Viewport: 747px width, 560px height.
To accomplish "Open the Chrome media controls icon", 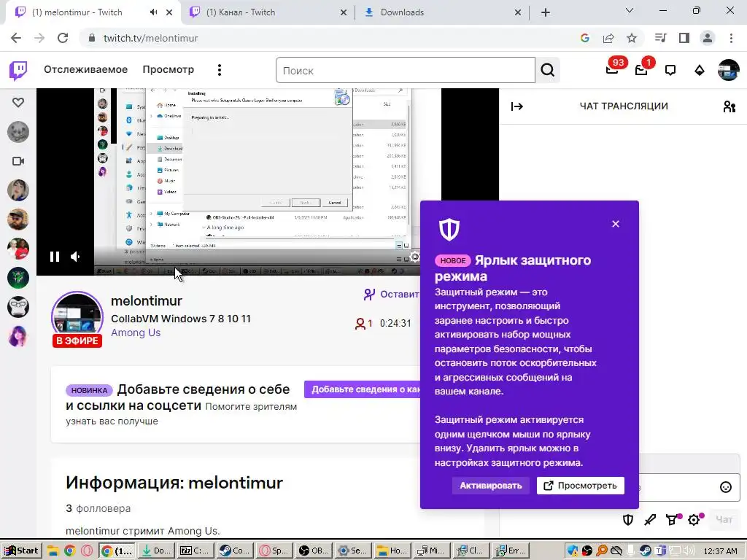I will tap(660, 38).
